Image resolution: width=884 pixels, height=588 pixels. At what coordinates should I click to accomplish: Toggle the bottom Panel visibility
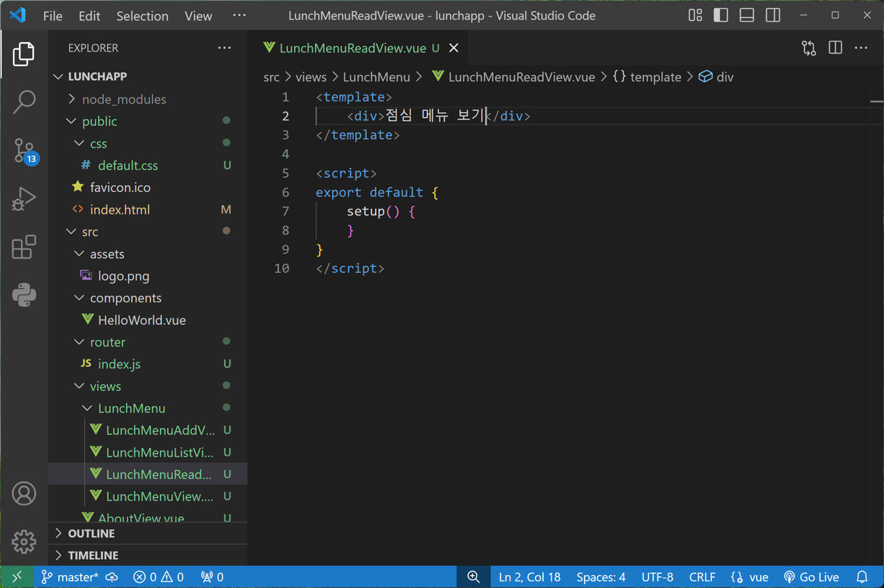(747, 15)
